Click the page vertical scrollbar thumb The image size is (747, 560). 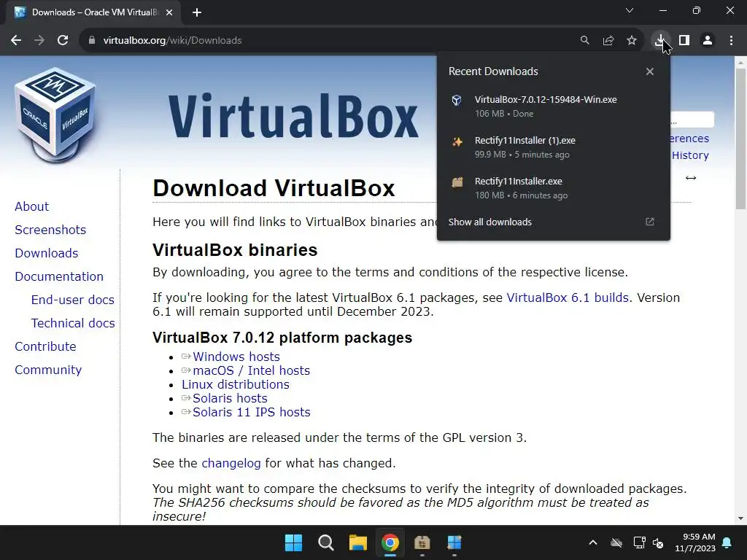click(x=740, y=138)
